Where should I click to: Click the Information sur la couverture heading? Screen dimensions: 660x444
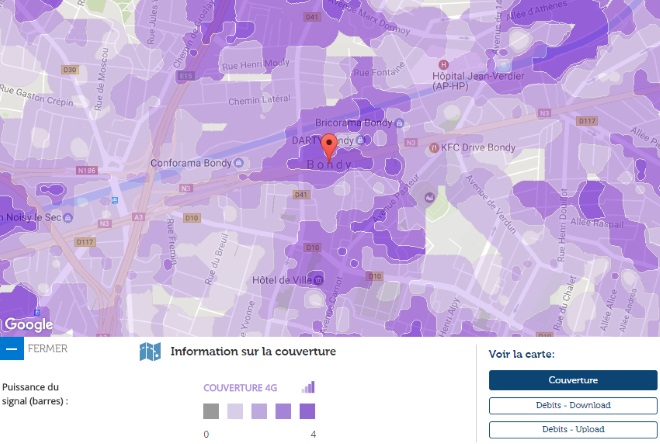[253, 352]
